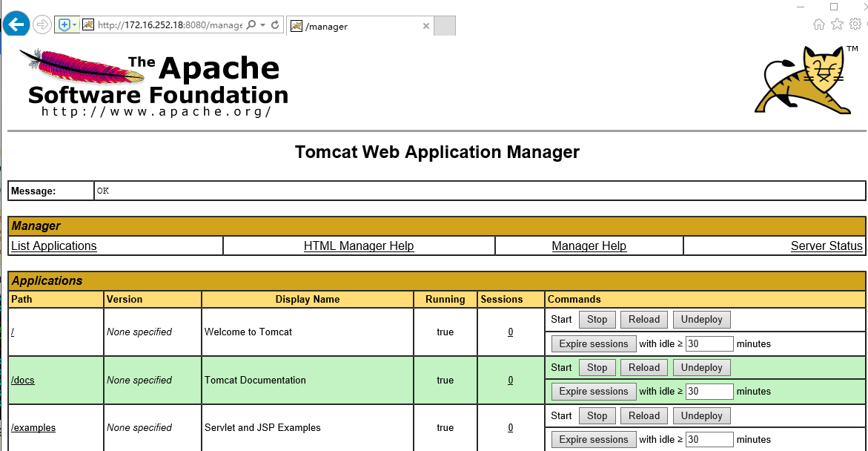Screen dimensions: 868x451
Task: Click idle minutes field for /docs
Action: tap(709, 392)
